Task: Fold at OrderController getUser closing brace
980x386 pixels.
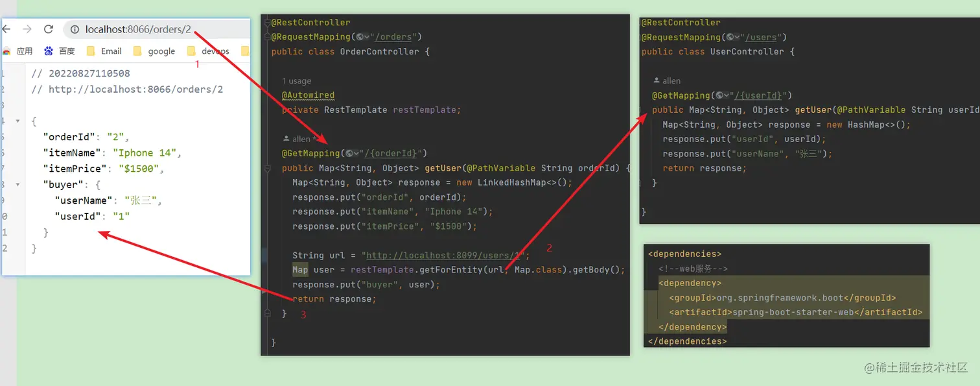Action: coord(266,313)
